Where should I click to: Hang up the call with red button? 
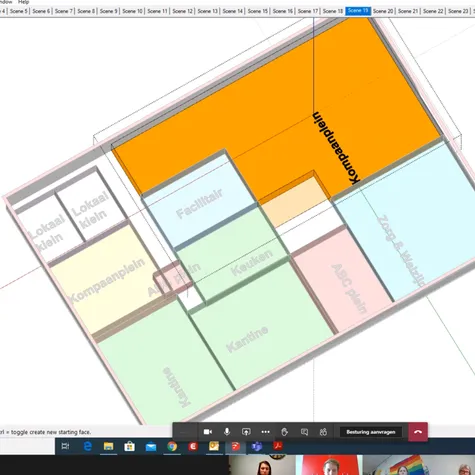[418, 432]
